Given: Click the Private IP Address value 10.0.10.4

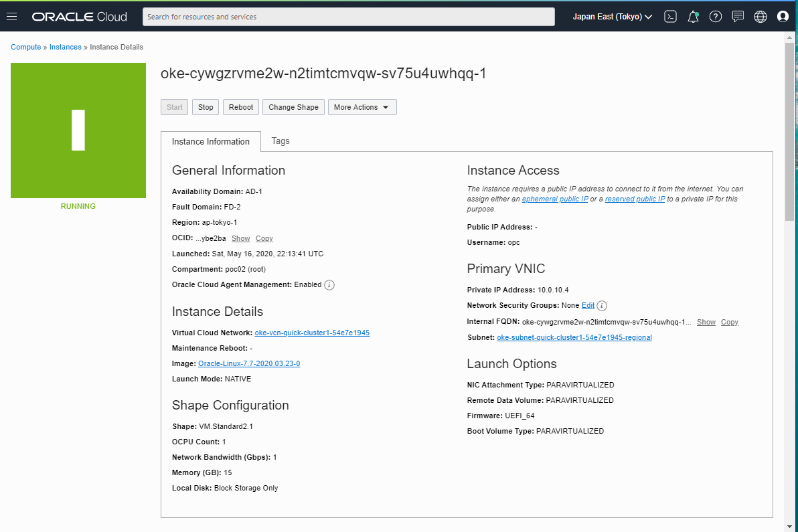Looking at the screenshot, I should [553, 290].
